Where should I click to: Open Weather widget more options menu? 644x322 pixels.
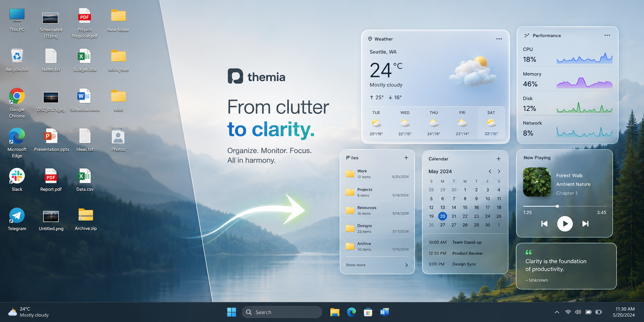coord(499,39)
